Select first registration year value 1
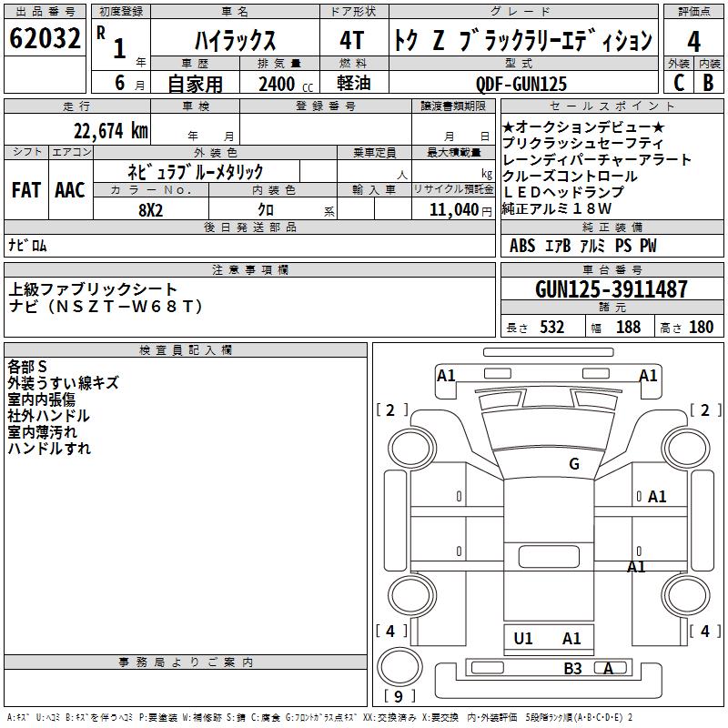Viewport: 728px width, 728px height. [x=119, y=48]
